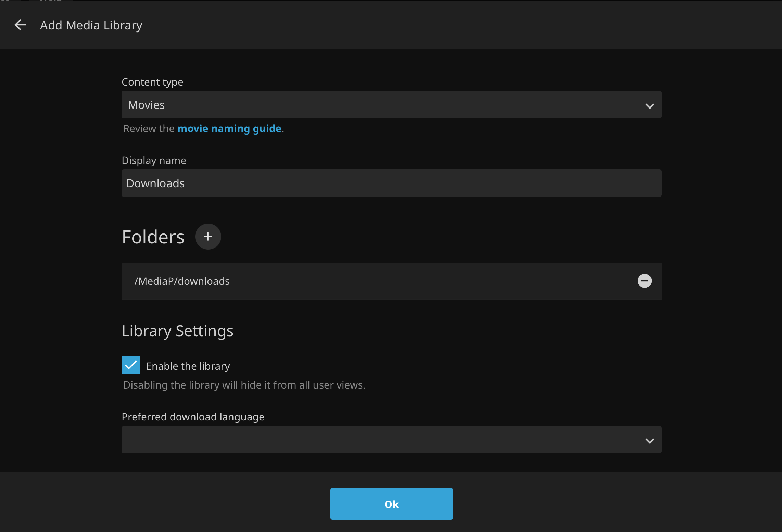Click the Display name field containing Downloads
The height and width of the screenshot is (532, 782).
click(391, 183)
